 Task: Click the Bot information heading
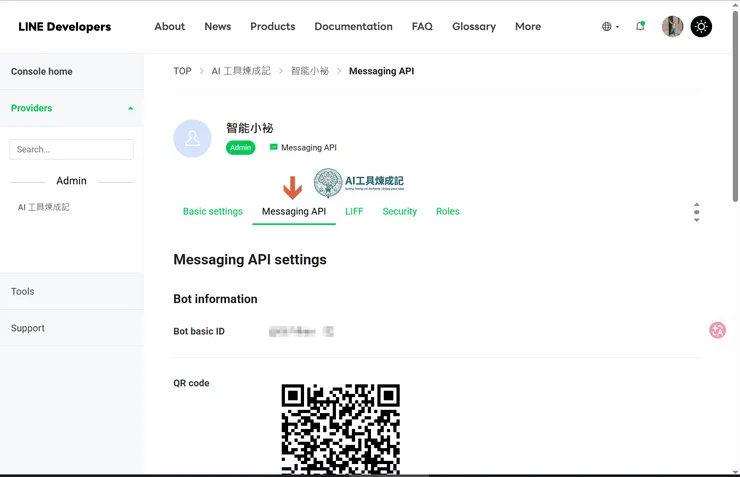(215, 299)
